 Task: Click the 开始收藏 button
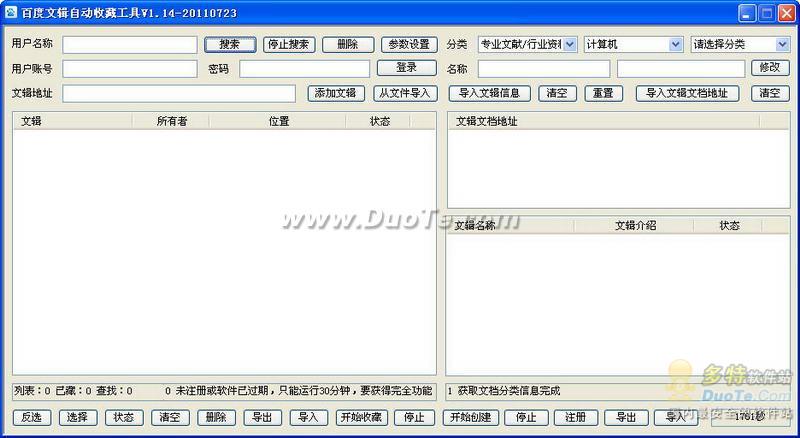[362, 417]
